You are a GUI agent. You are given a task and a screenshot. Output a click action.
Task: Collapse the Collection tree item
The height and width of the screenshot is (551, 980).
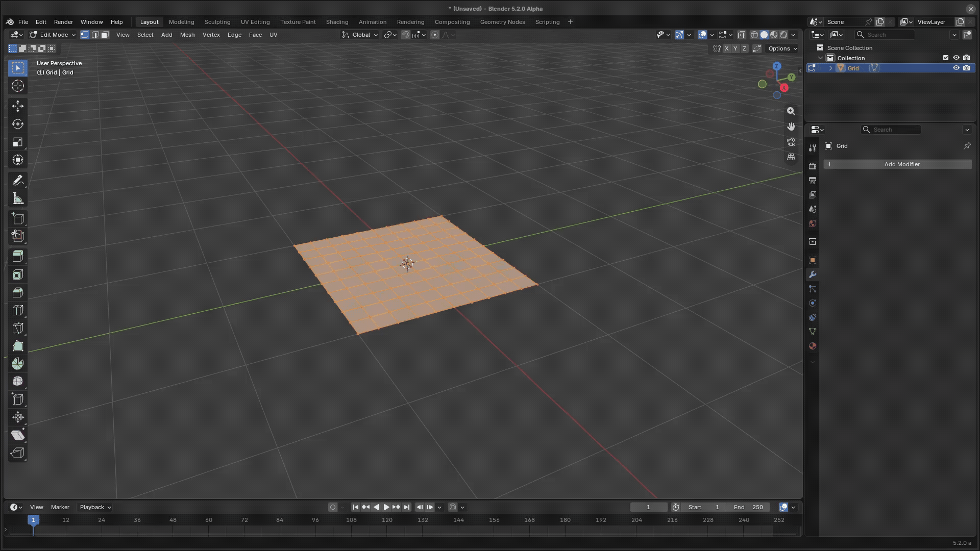coord(820,58)
